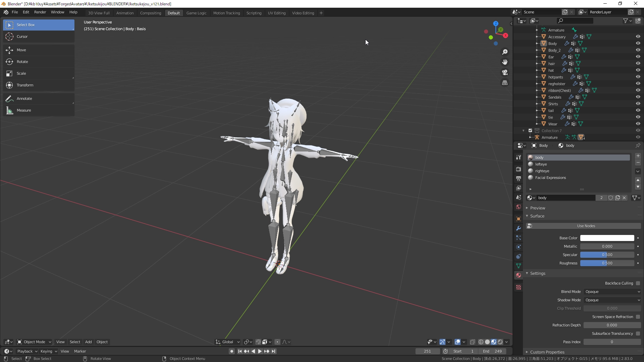Select the lefteye material slot
644x362 pixels.
(541, 164)
